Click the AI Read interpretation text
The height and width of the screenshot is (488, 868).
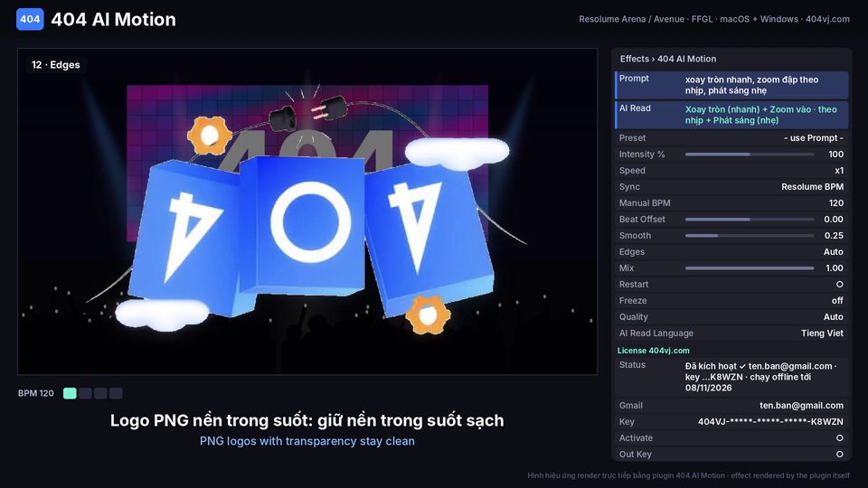coord(761,115)
